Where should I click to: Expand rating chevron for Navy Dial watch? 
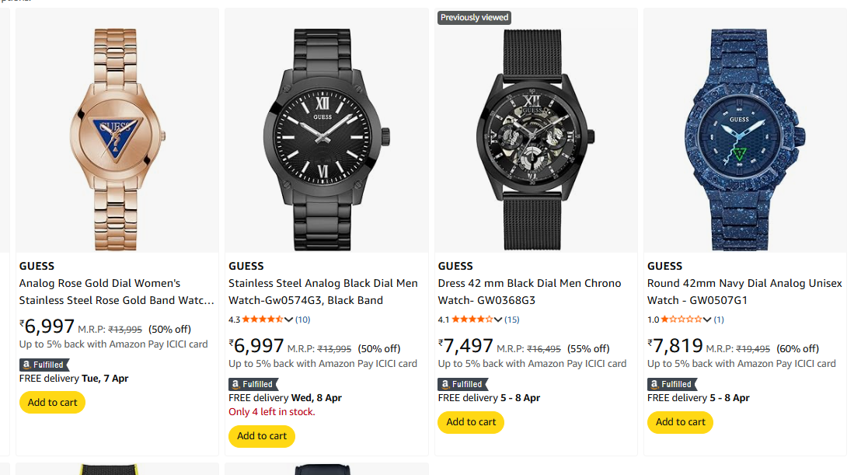tap(708, 320)
